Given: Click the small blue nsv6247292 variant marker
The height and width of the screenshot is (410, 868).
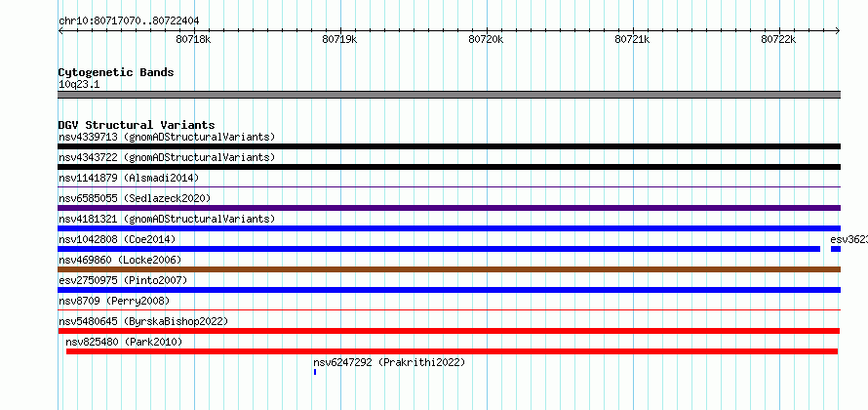Looking at the screenshot, I should coord(315,372).
